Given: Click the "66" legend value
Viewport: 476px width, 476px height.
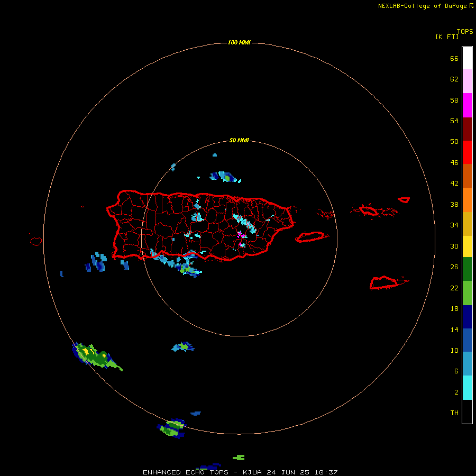Looking at the screenshot, I should coord(454,59).
